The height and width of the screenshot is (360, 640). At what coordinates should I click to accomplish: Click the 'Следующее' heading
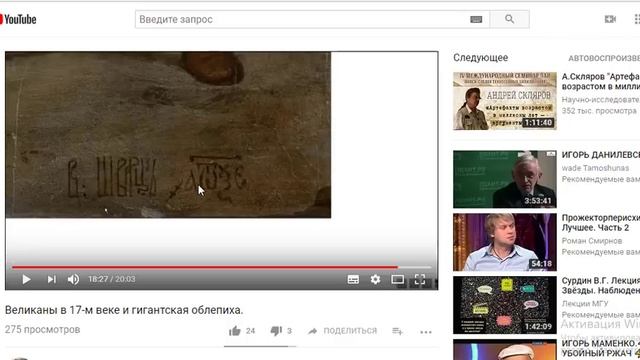(480, 58)
